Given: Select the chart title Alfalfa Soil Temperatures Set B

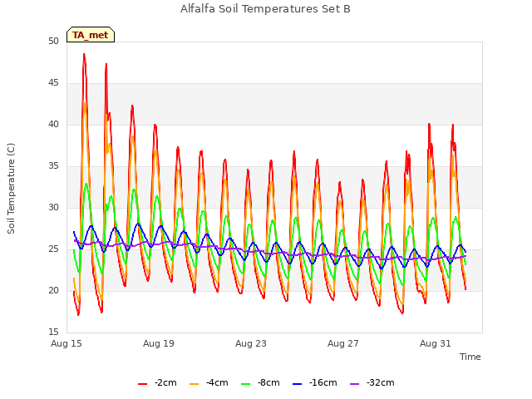Looking at the screenshot, I should point(265,9).
